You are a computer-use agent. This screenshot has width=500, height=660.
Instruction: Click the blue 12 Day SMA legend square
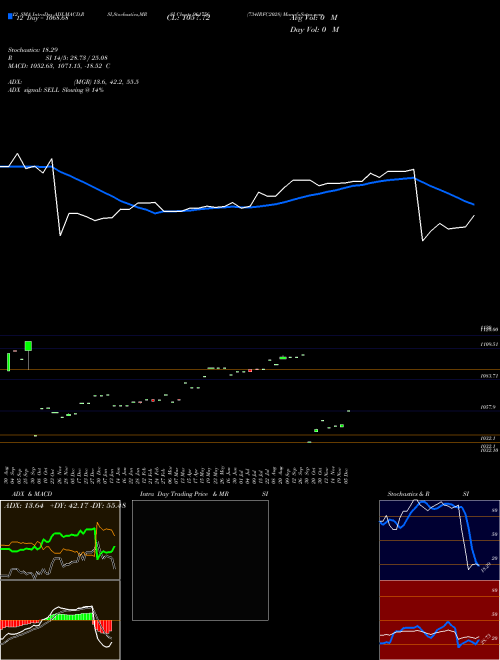[10, 16]
